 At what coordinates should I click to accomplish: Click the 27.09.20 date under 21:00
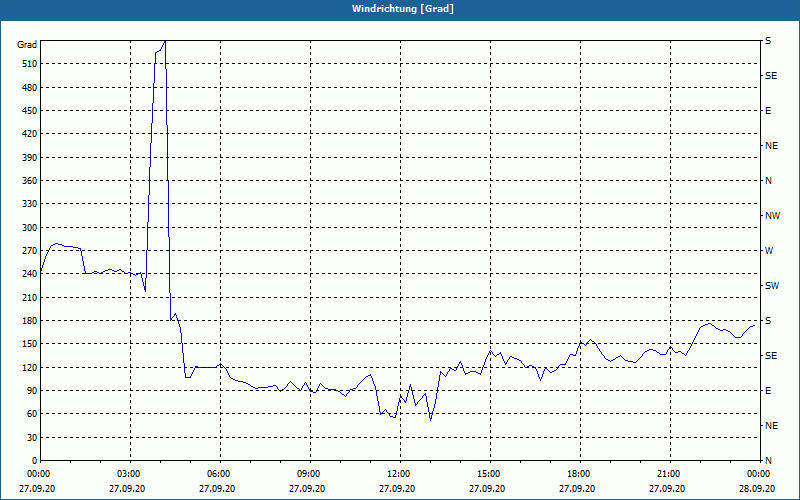click(x=667, y=489)
